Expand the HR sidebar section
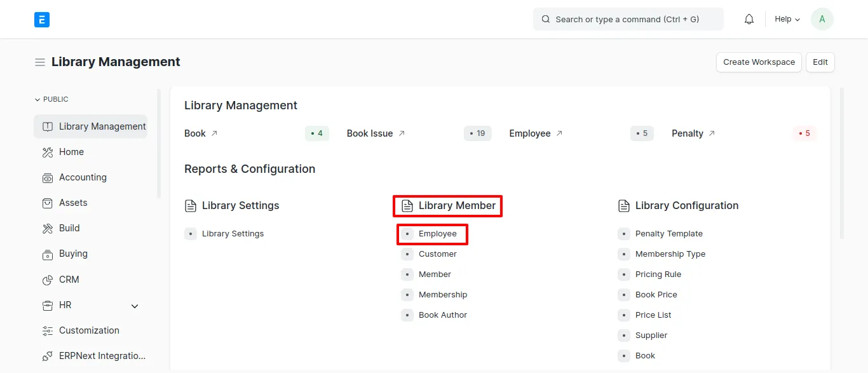Screen dimensions: 868x373 point(135,306)
